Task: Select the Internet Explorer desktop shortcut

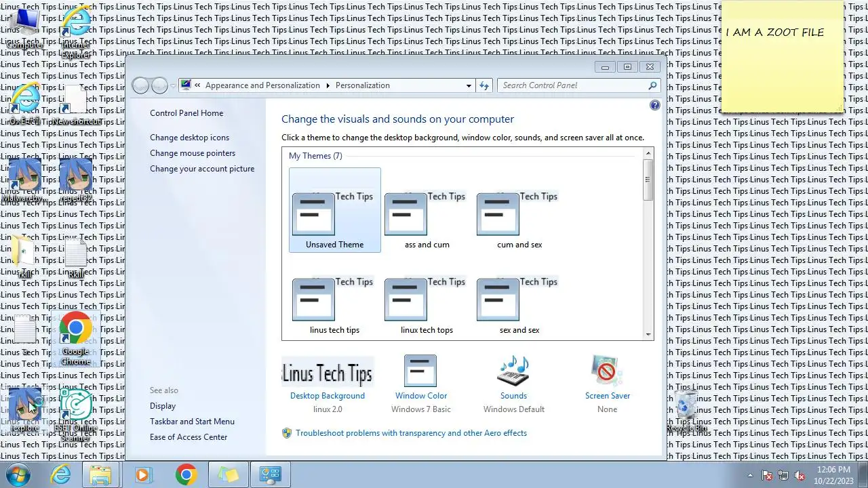Action: [76, 32]
